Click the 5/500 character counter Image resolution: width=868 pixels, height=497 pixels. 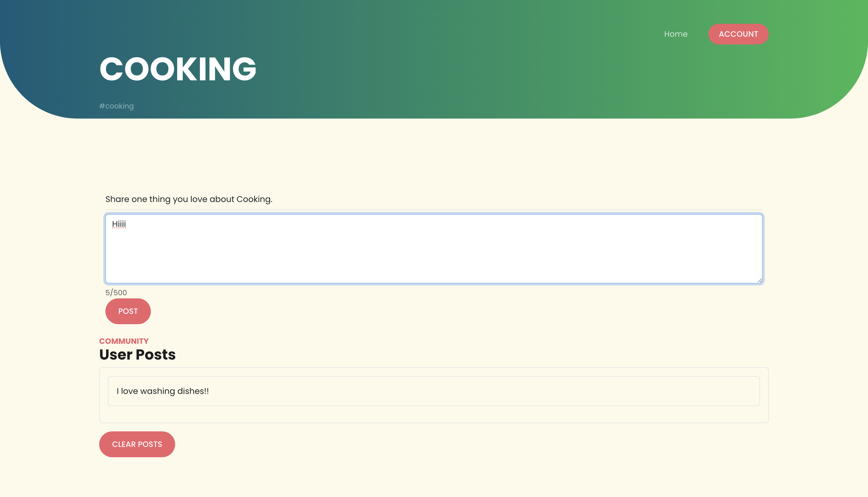click(x=116, y=292)
